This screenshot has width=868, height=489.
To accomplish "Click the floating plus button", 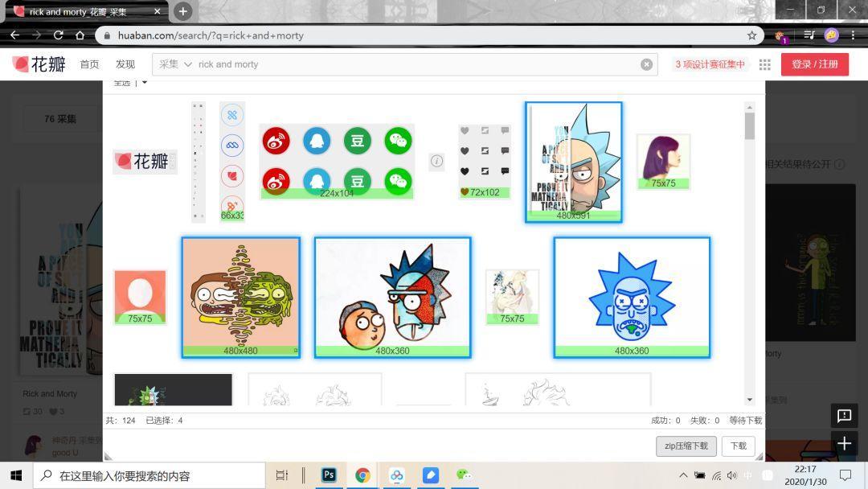I will pyautogui.click(x=844, y=444).
